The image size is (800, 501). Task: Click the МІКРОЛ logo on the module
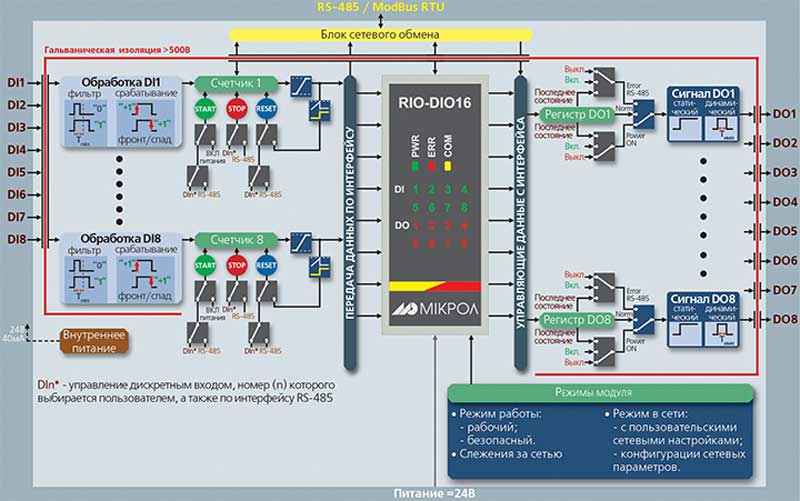435,309
